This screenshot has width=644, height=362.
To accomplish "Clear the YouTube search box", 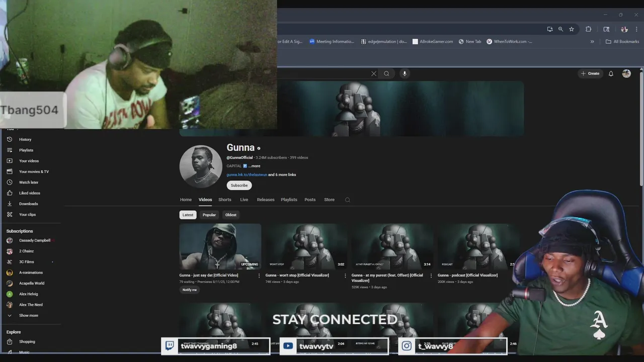I will click(374, 73).
